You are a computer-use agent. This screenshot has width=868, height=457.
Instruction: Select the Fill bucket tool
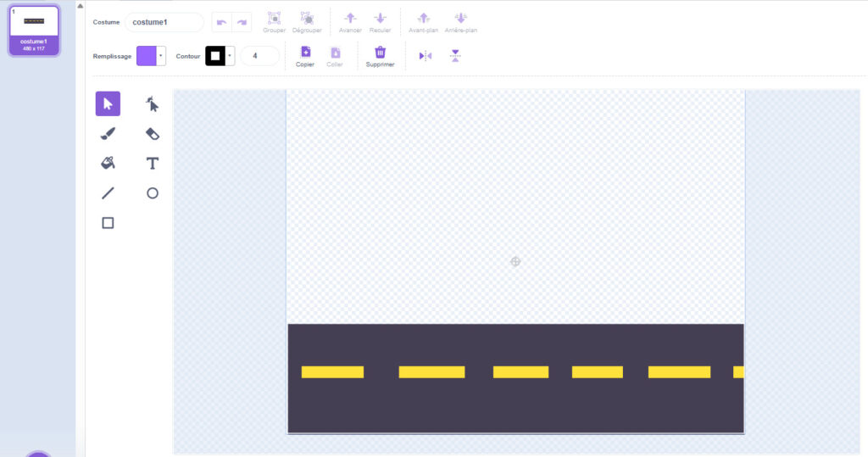coord(108,163)
